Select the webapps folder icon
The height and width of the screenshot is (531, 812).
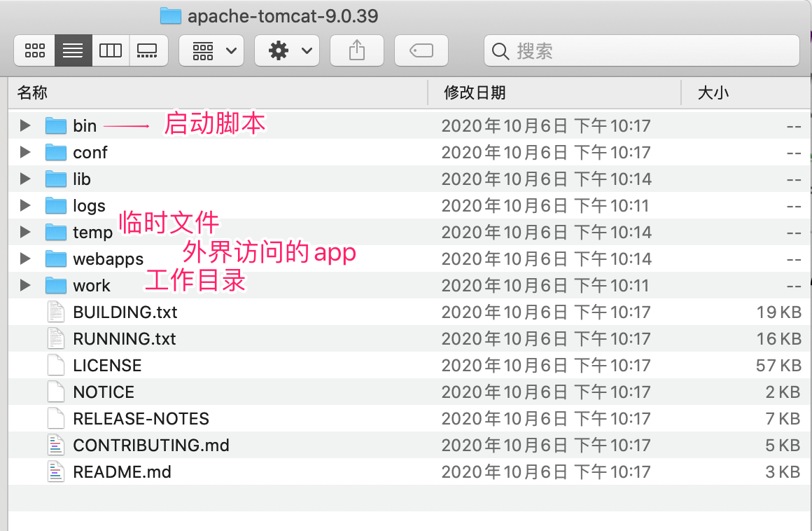click(56, 258)
